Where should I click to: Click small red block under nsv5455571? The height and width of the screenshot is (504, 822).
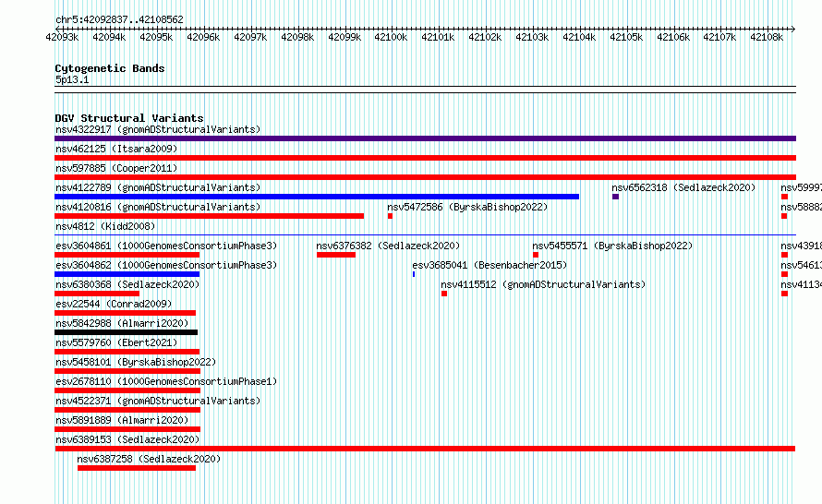pyautogui.click(x=536, y=255)
